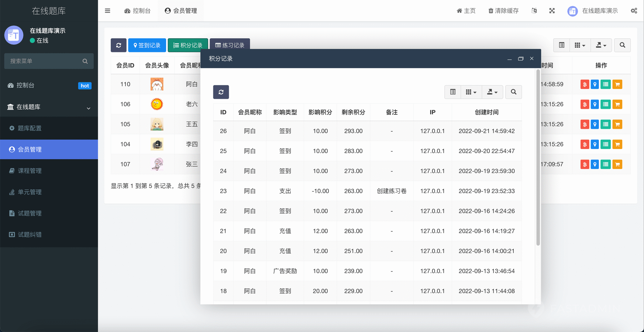Click the 签到记录 button

click(x=147, y=45)
